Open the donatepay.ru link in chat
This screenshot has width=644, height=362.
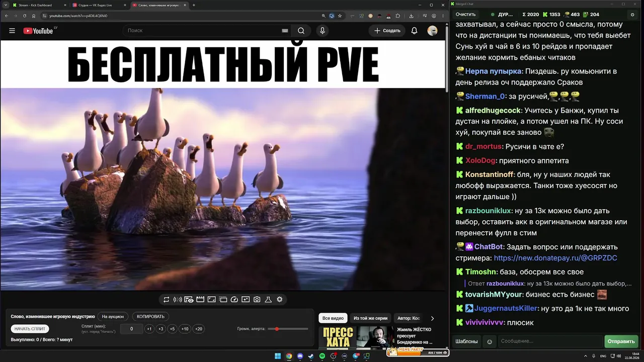(555, 258)
